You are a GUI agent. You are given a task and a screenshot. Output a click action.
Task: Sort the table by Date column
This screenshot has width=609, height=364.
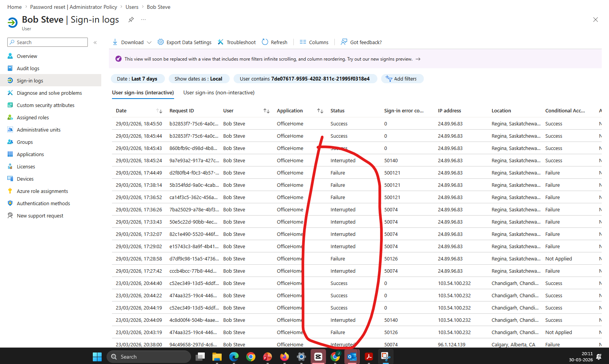click(159, 111)
